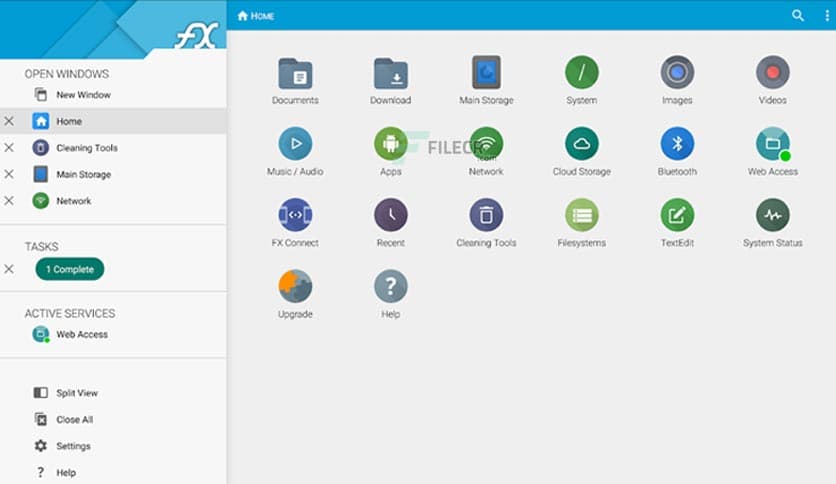836x484 pixels.
Task: Open the Cloud Storage icon
Action: pos(581,143)
